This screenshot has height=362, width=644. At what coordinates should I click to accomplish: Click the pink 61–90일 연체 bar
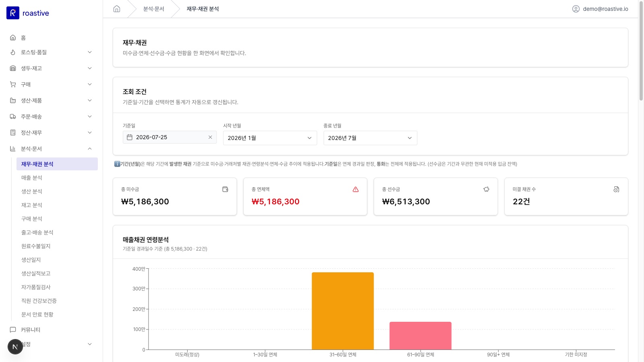coord(421,336)
